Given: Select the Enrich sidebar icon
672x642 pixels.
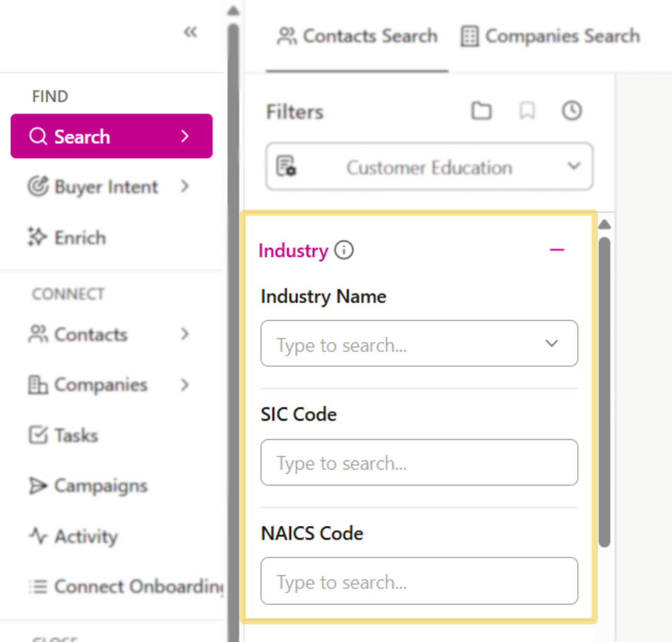Looking at the screenshot, I should point(39,237).
